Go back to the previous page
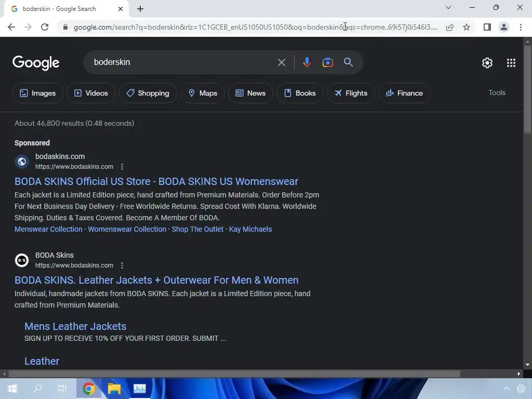Viewport: 532px width, 399px height. (x=11, y=27)
